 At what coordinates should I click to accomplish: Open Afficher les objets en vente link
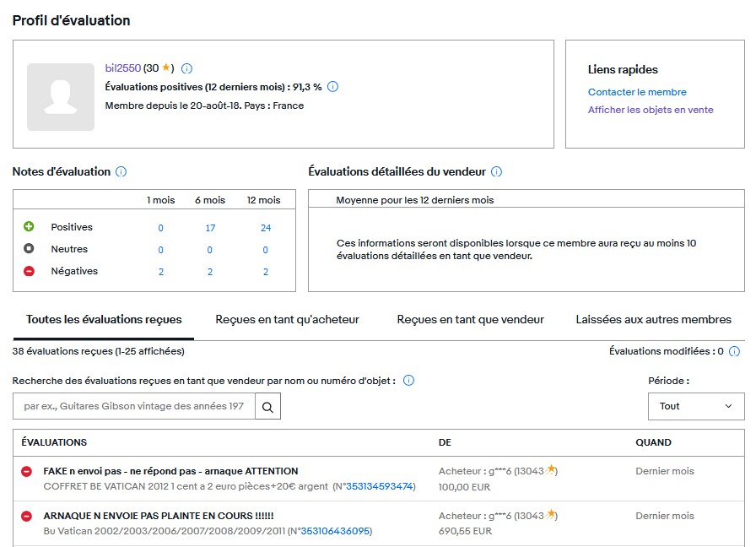651,110
